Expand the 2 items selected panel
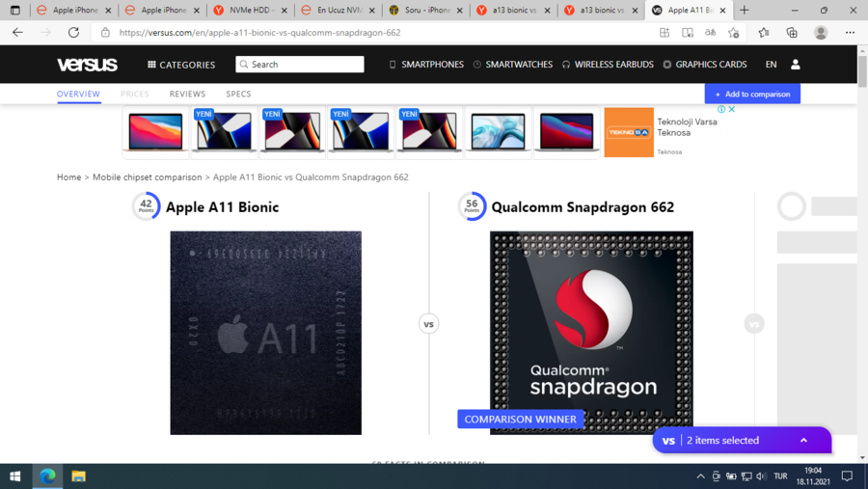This screenshot has height=489, width=868. point(742,440)
